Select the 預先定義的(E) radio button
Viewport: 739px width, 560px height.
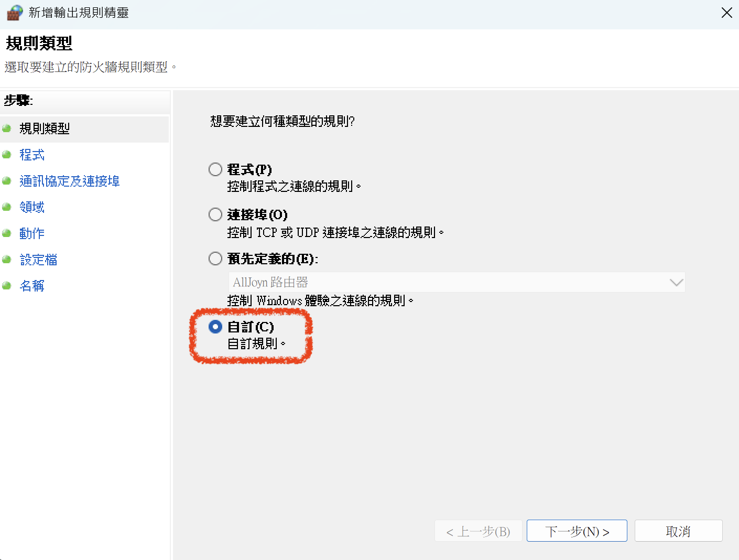tap(215, 259)
